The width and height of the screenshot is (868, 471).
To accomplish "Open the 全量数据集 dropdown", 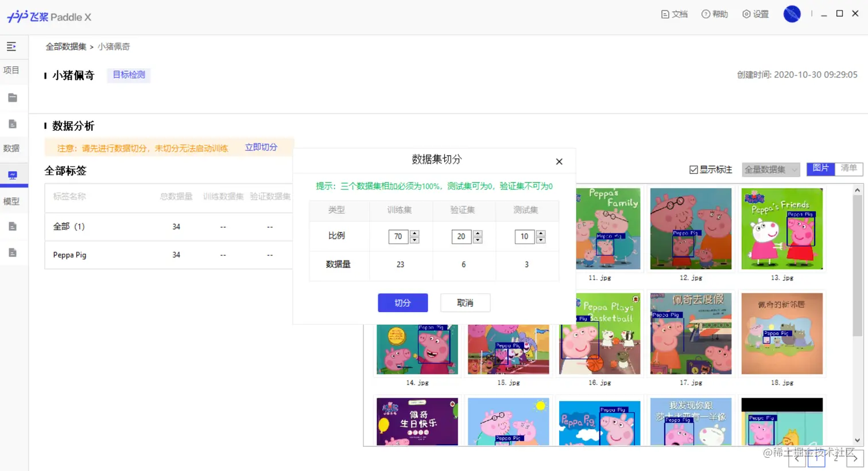I will (770, 169).
